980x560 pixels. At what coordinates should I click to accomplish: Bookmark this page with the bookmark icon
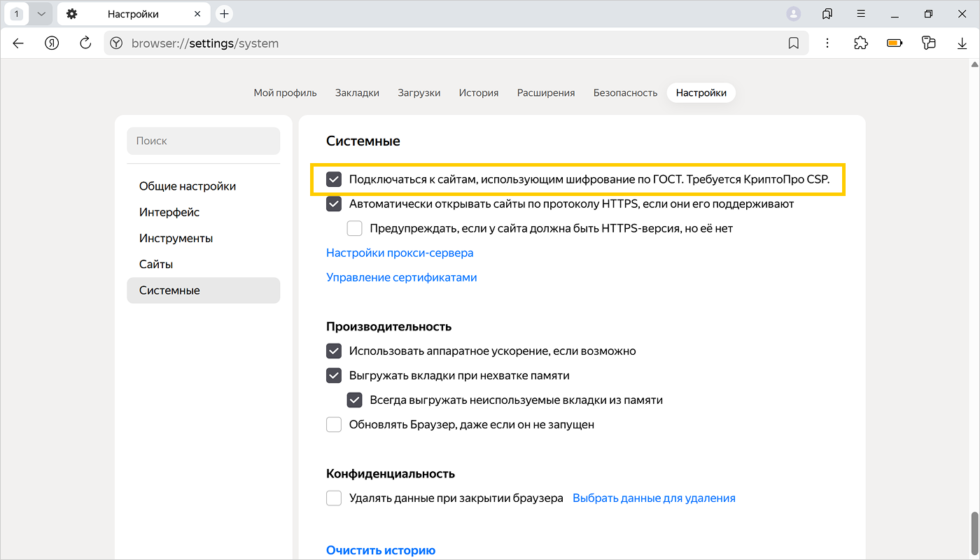coord(793,43)
